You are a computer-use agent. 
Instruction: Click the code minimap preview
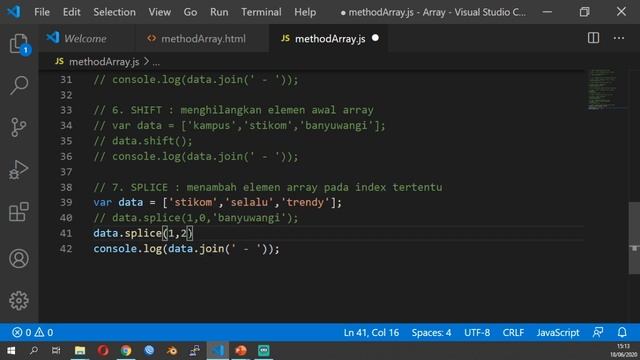point(606,90)
